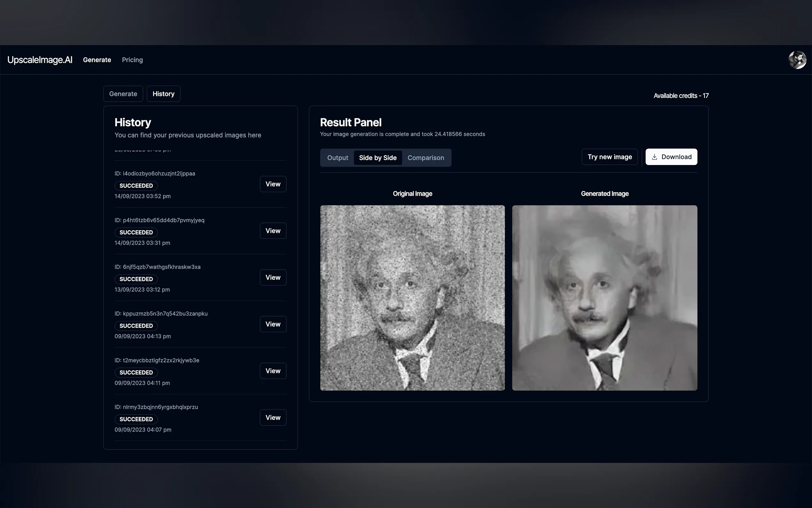This screenshot has width=812, height=508.
Task: View the upscale from 09/09/2023 04:07 pm
Action: (x=273, y=417)
